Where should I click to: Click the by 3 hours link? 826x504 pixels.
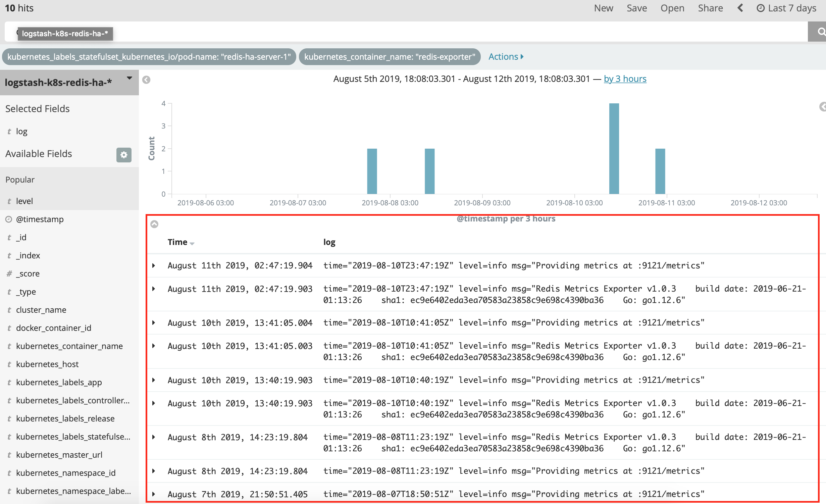coord(625,79)
